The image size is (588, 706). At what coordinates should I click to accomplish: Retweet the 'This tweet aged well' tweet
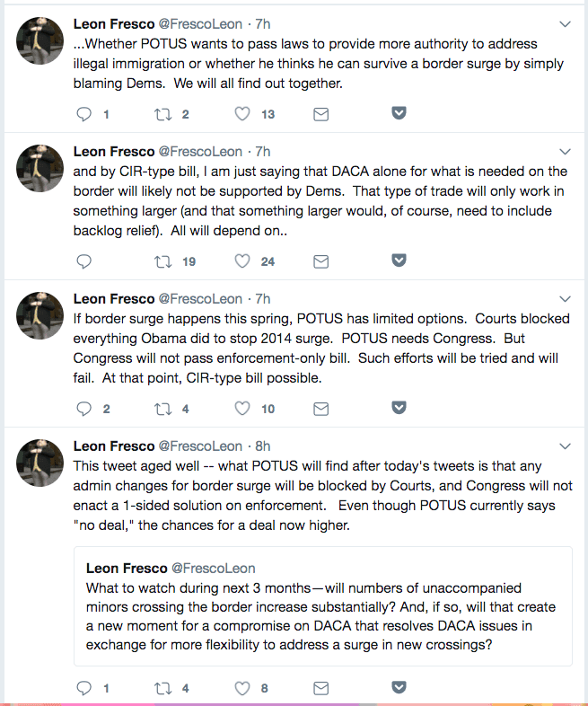click(x=163, y=689)
